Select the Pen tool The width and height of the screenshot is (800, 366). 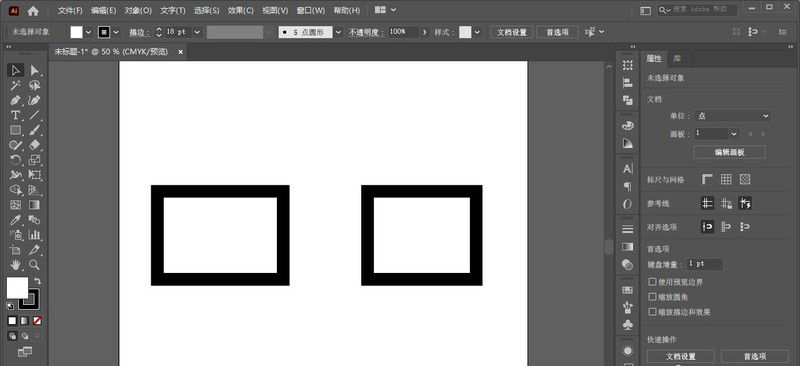click(x=15, y=100)
